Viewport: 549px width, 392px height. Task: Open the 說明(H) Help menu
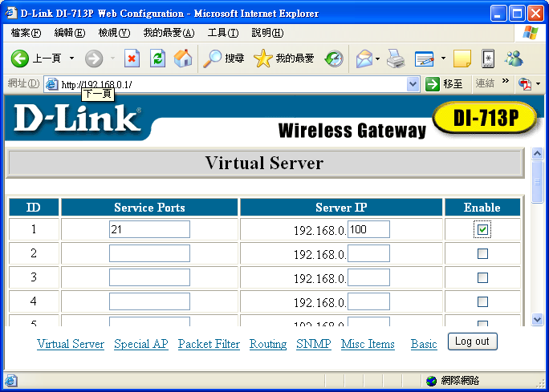pyautogui.click(x=267, y=33)
